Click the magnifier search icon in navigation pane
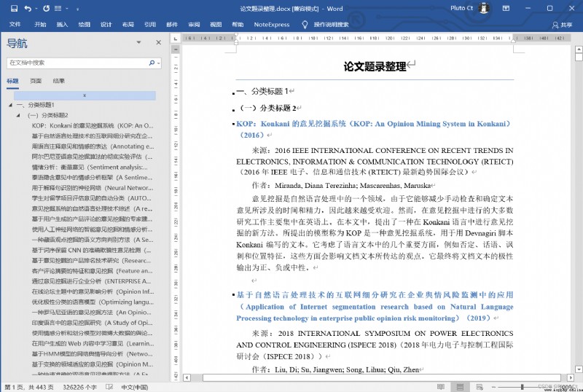The image size is (583, 392). (x=152, y=63)
